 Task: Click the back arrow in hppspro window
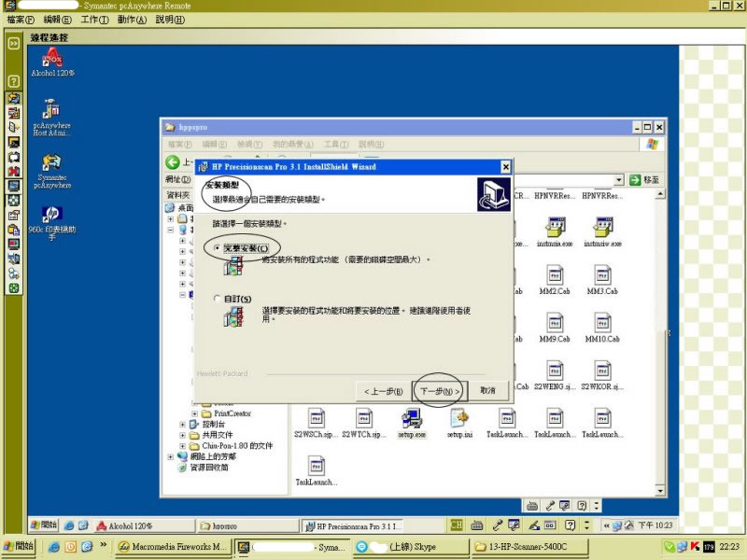[173, 162]
